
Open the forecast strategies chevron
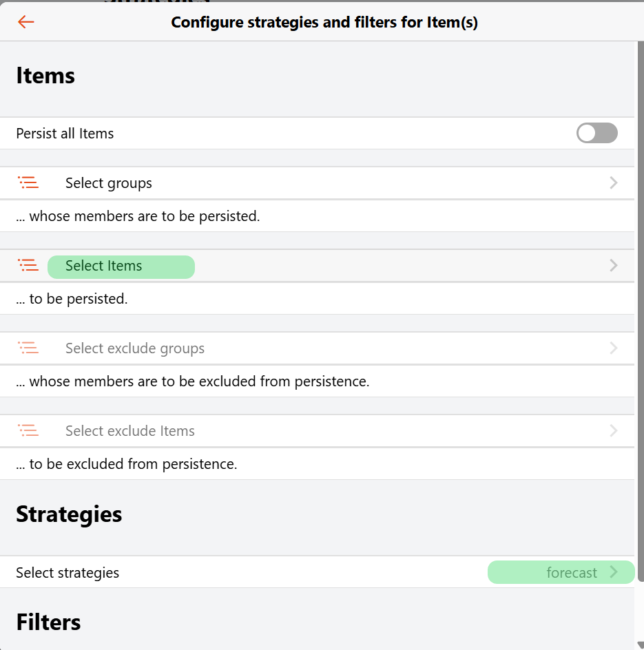(x=614, y=572)
